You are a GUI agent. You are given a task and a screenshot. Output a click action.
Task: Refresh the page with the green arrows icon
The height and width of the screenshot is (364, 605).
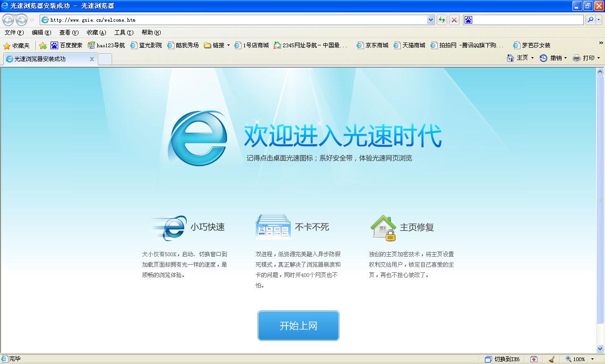(x=442, y=20)
